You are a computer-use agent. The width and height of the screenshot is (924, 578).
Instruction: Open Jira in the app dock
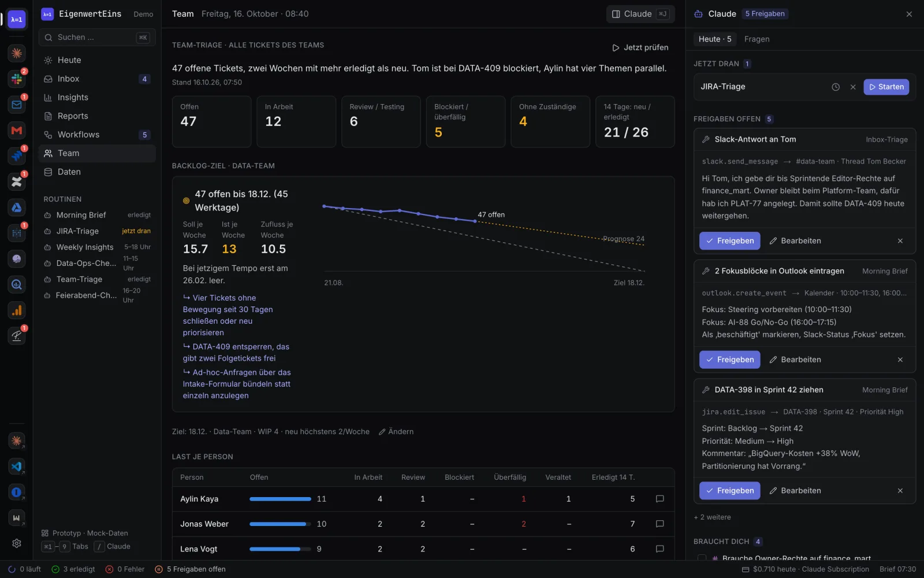17,156
